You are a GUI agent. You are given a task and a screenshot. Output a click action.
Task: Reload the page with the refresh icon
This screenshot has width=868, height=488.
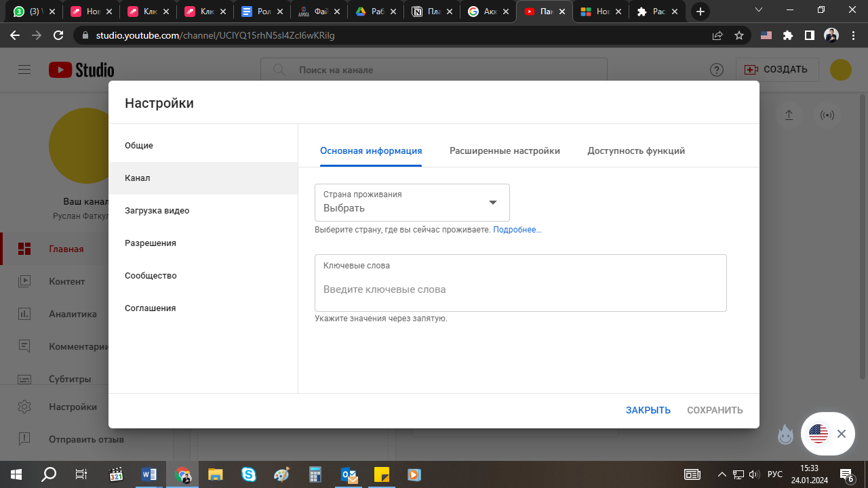click(x=59, y=35)
